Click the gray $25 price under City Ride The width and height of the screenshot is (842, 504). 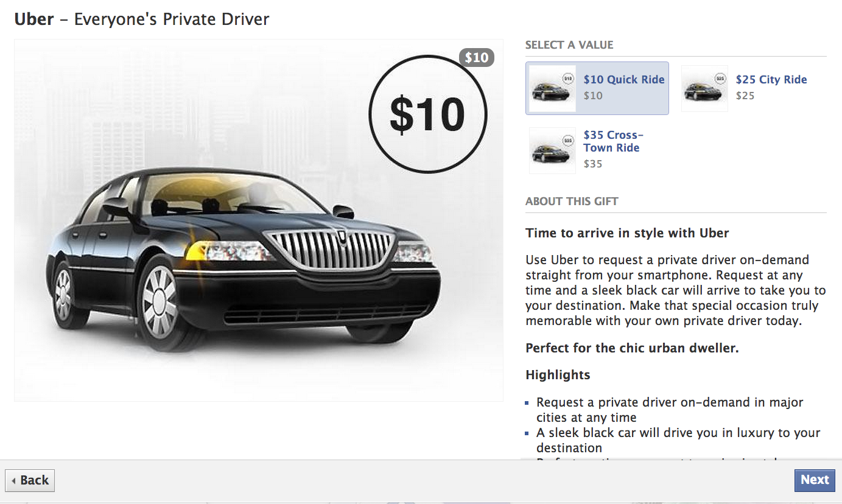point(745,96)
